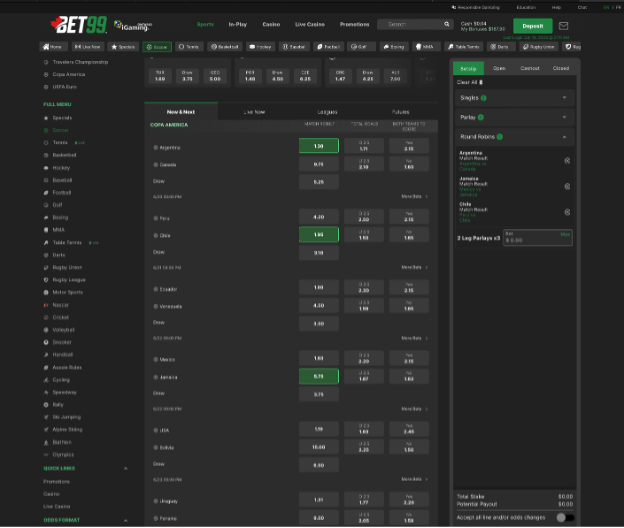
Task: Switch to the Cashout betslip tab
Action: click(x=530, y=68)
